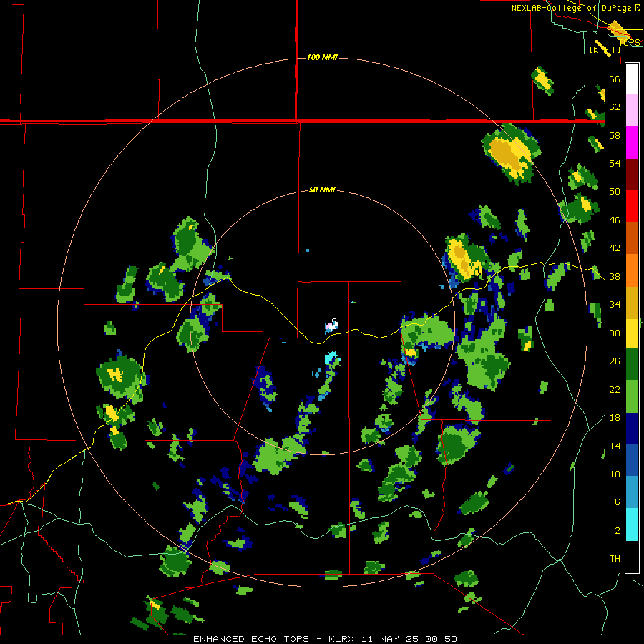Viewport: 644px width, 644px height.
Task: Click the '100 NMI' range ring label
Action: (x=322, y=57)
